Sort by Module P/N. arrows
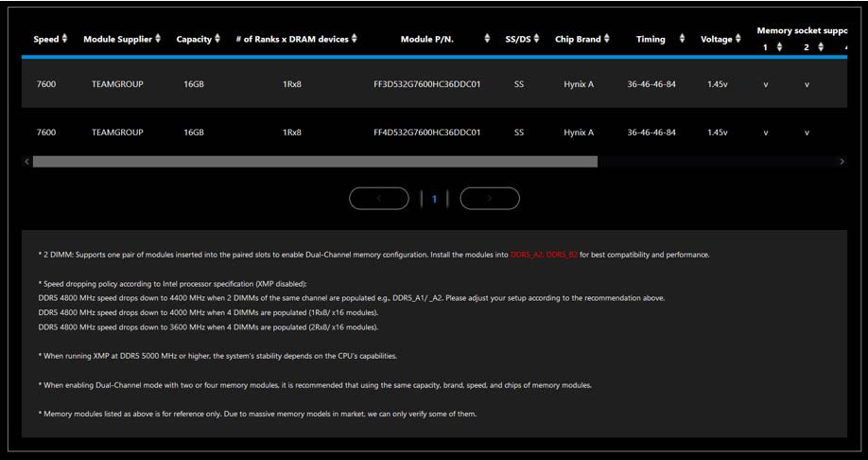This screenshot has height=460, width=868. [x=487, y=39]
